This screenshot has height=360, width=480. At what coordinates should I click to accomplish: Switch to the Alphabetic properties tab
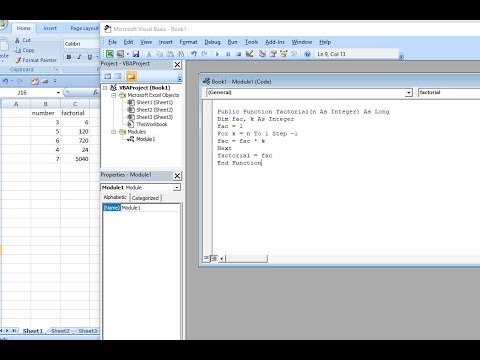(x=115, y=197)
